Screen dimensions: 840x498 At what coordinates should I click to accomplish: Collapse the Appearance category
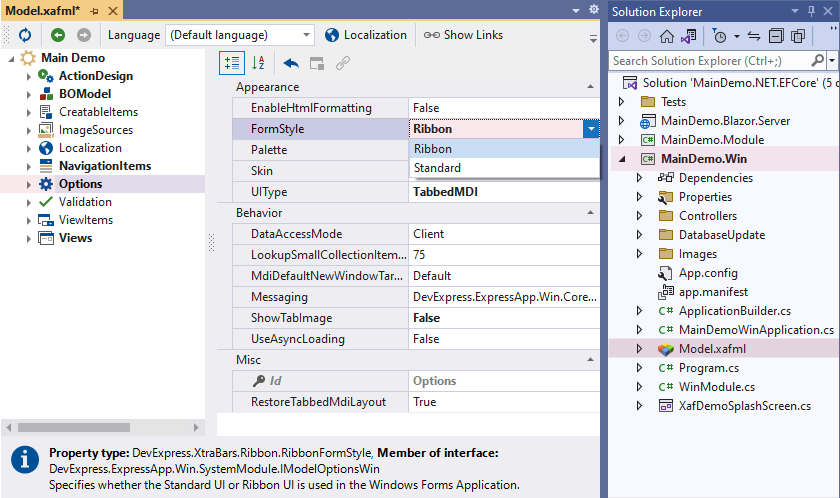tap(590, 87)
